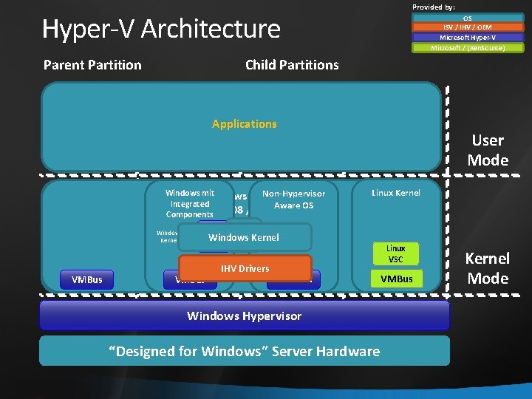
Task: Select the Parent Partition heading
Action: point(92,65)
